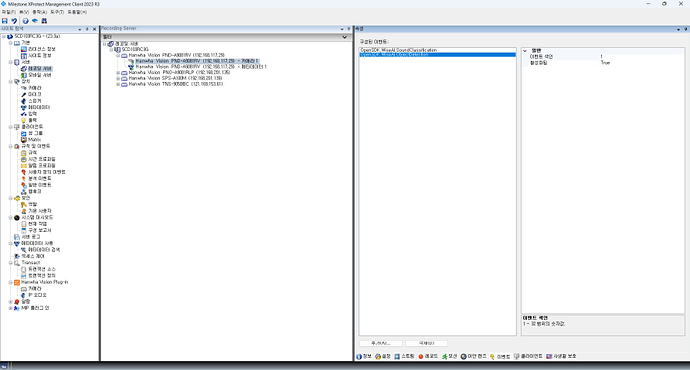
Task: Switch to the 레코드 tab
Action: coord(428,356)
